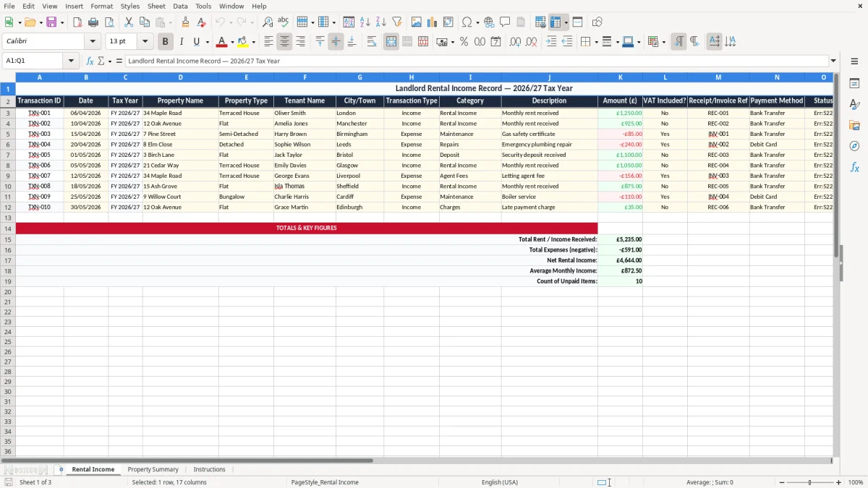The width and height of the screenshot is (868, 488).
Task: Click Insert Comment icon
Action: click(506, 22)
